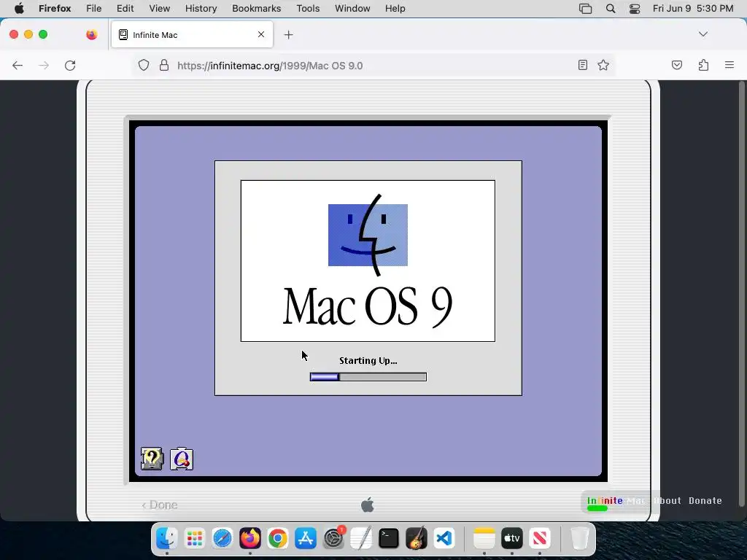The image size is (747, 560).
Task: Open the Pocket save icon
Action: tap(677, 65)
